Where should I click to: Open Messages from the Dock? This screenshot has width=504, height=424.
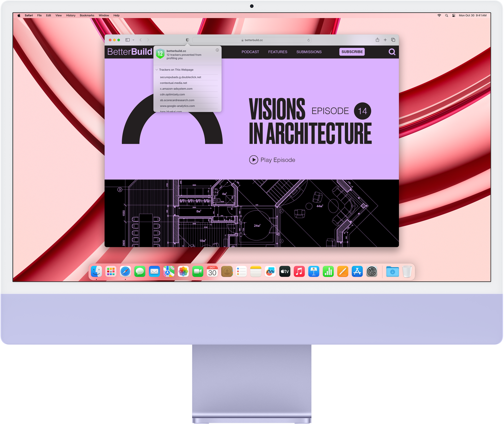(140, 272)
